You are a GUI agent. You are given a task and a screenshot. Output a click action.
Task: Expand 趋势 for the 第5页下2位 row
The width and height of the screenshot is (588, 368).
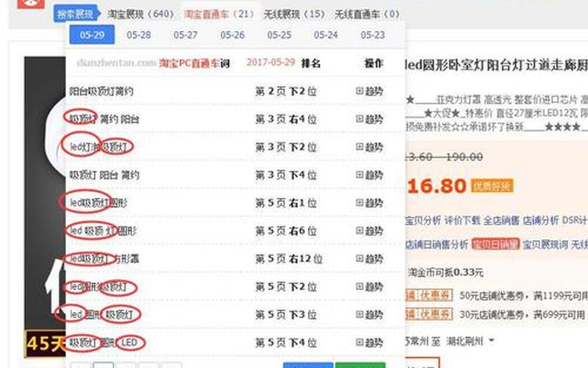[370, 286]
